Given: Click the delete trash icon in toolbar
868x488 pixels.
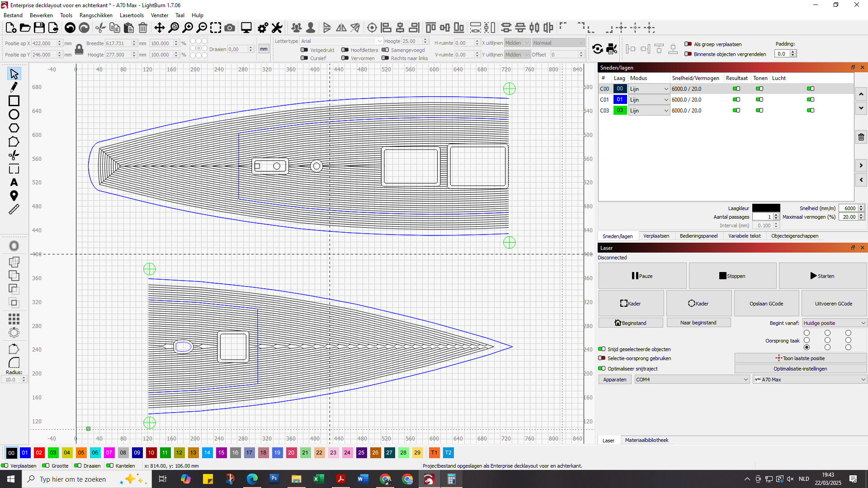Looking at the screenshot, I should coord(143,28).
